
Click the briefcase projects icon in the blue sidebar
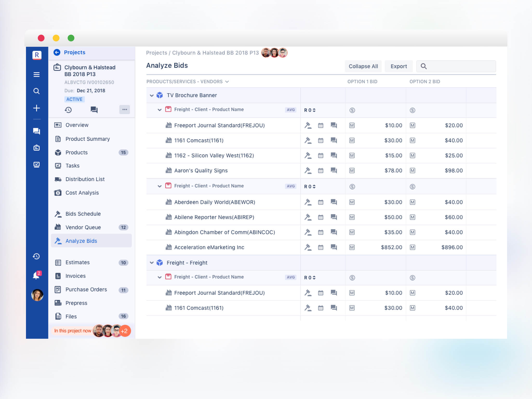(37, 148)
